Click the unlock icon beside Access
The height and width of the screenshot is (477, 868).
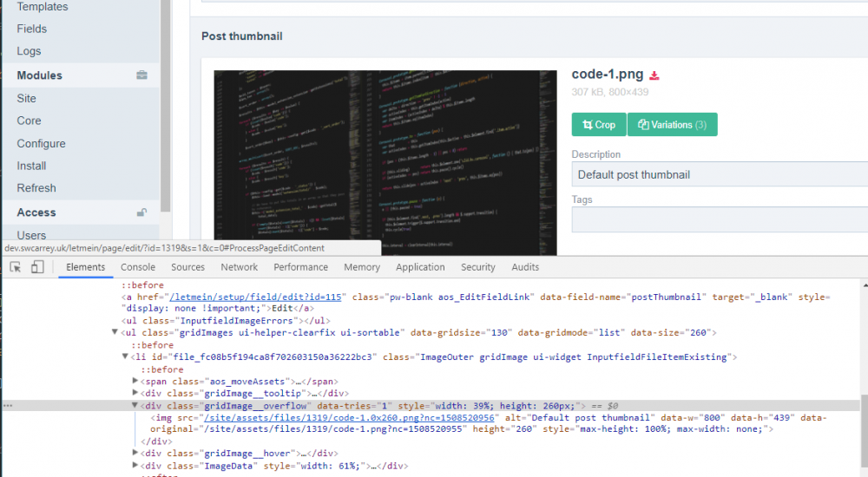tap(141, 212)
